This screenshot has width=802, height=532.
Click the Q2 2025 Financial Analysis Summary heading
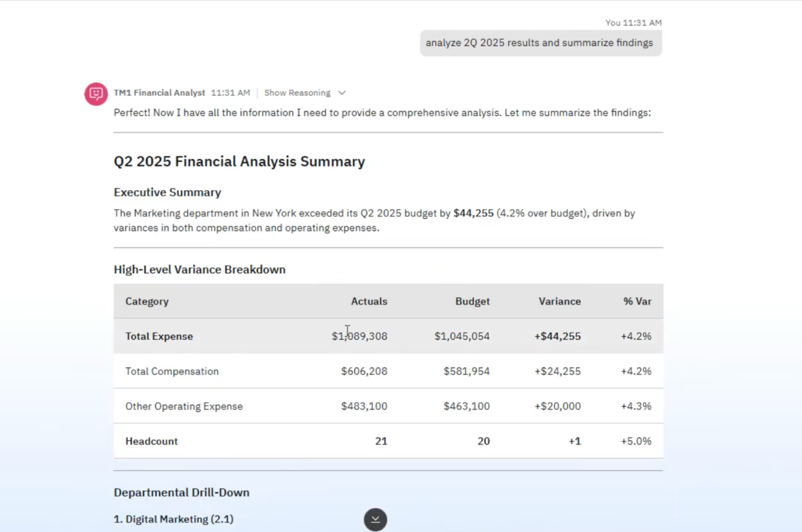coord(239,161)
